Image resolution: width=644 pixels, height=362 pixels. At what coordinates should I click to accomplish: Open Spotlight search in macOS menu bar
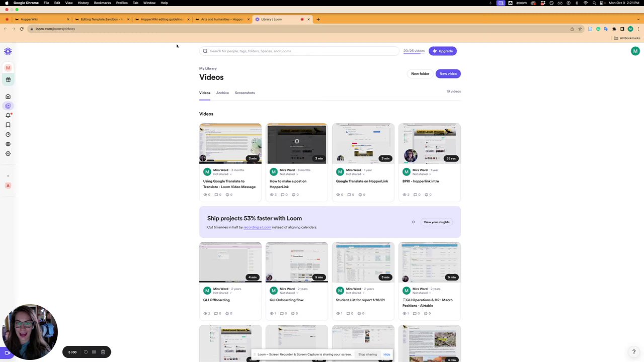pos(593,3)
